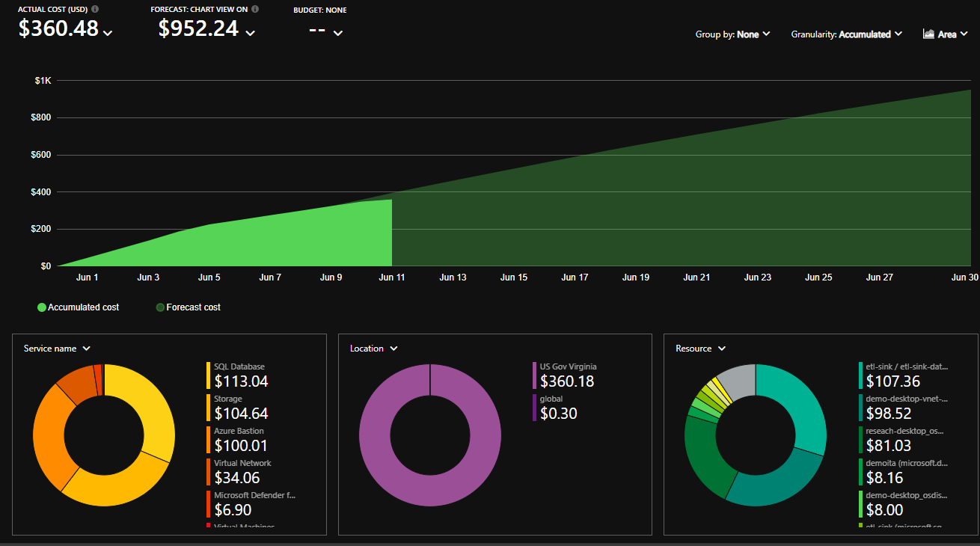Open the $952.24 forecast dropdown

pyautogui.click(x=250, y=32)
